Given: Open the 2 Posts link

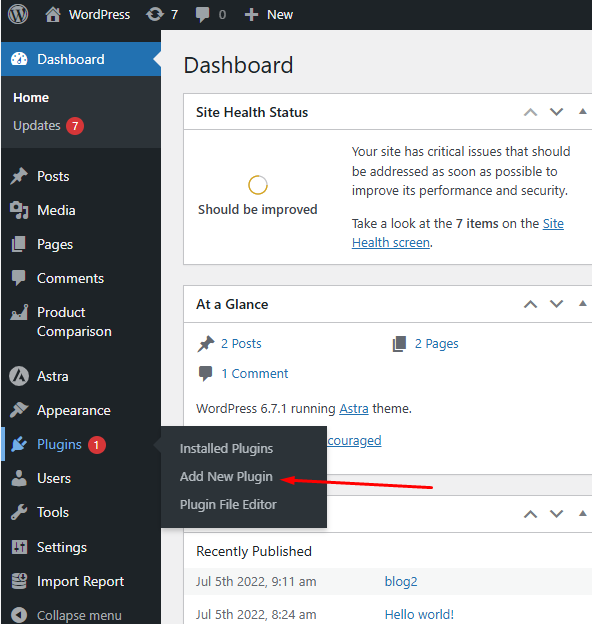Looking at the screenshot, I should pyautogui.click(x=241, y=343).
